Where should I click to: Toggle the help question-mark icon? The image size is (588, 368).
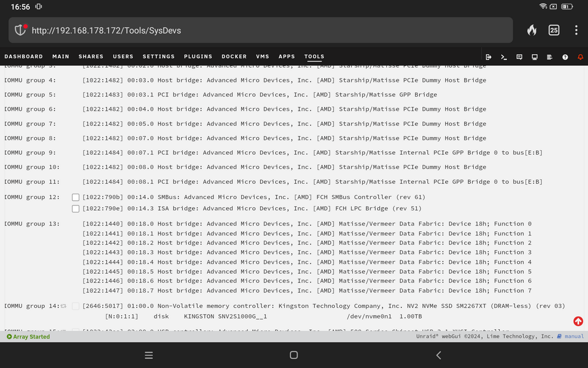(x=564, y=57)
